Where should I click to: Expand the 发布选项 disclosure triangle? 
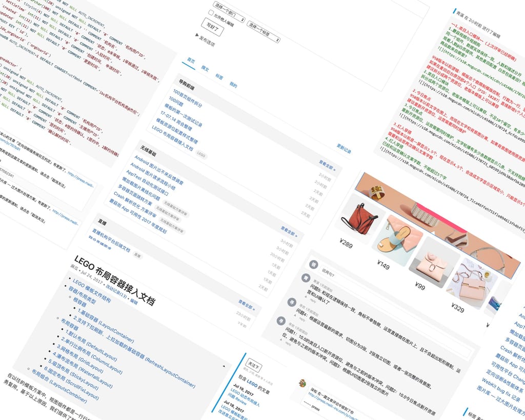[197, 35]
